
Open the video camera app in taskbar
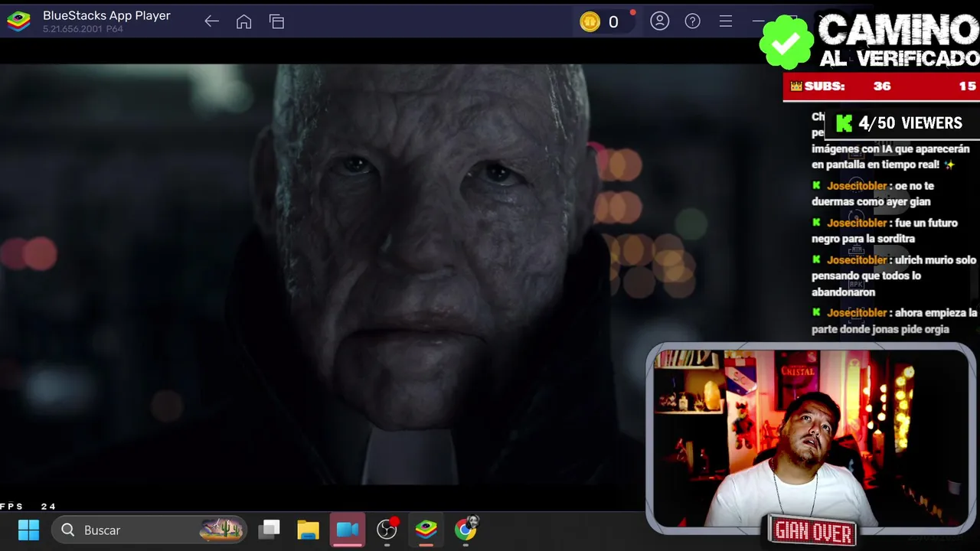348,530
